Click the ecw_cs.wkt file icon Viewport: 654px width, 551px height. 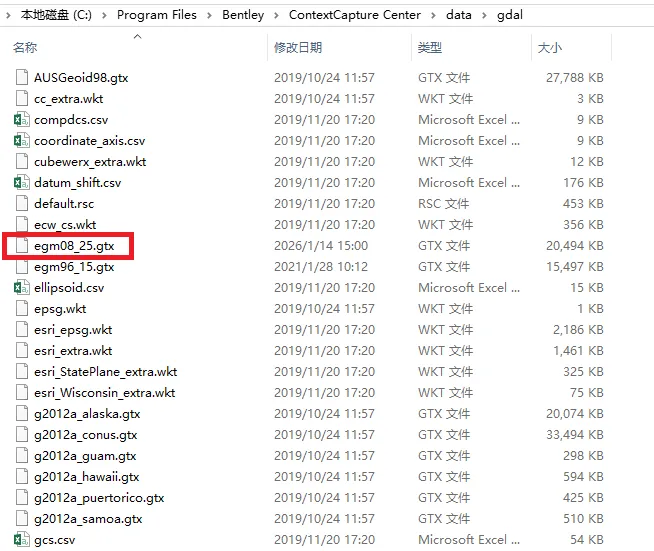(x=22, y=224)
